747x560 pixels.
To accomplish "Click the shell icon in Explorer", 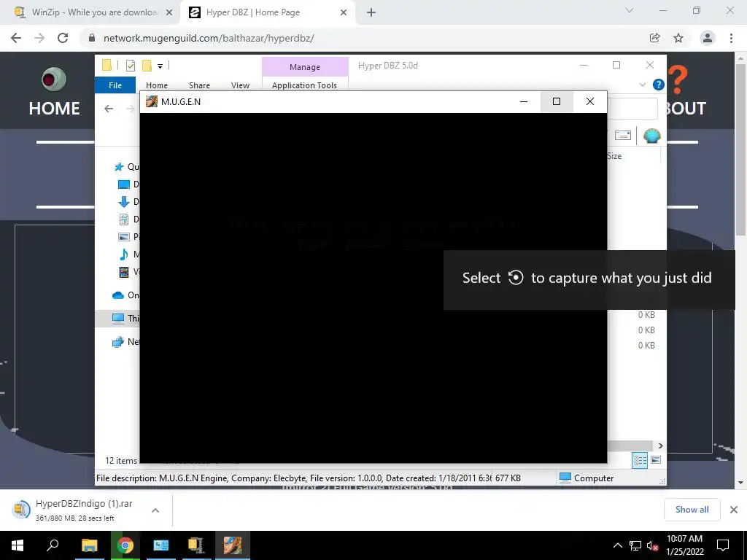I will click(x=651, y=136).
